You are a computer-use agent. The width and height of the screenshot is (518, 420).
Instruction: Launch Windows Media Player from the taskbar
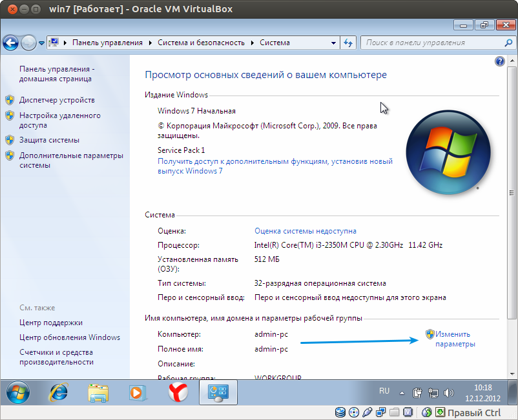[x=138, y=393]
